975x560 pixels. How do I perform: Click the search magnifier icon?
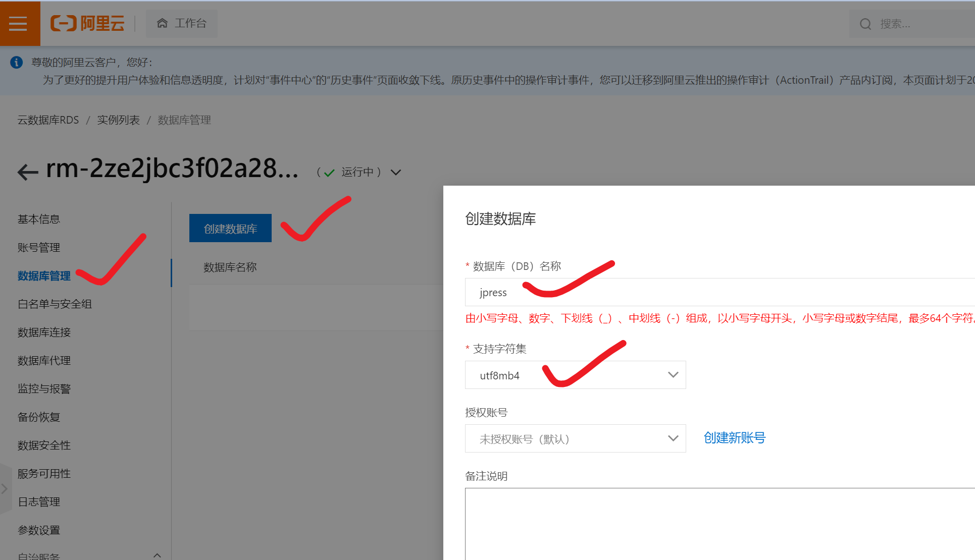(x=865, y=24)
